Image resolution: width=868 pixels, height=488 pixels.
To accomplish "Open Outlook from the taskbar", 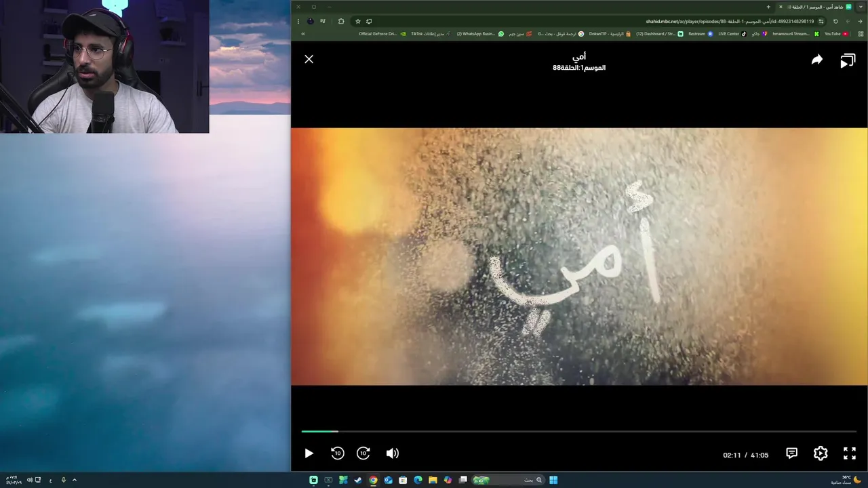I will pyautogui.click(x=389, y=480).
